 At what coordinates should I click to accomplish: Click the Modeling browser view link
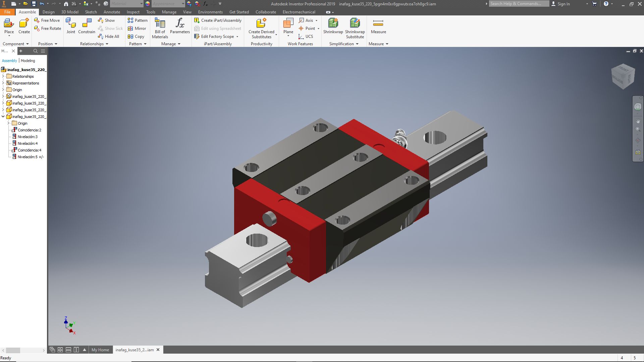pos(28,61)
